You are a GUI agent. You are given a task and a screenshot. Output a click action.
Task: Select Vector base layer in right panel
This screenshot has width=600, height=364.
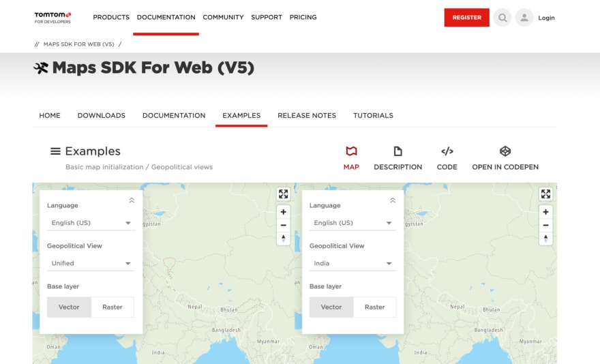(x=331, y=307)
